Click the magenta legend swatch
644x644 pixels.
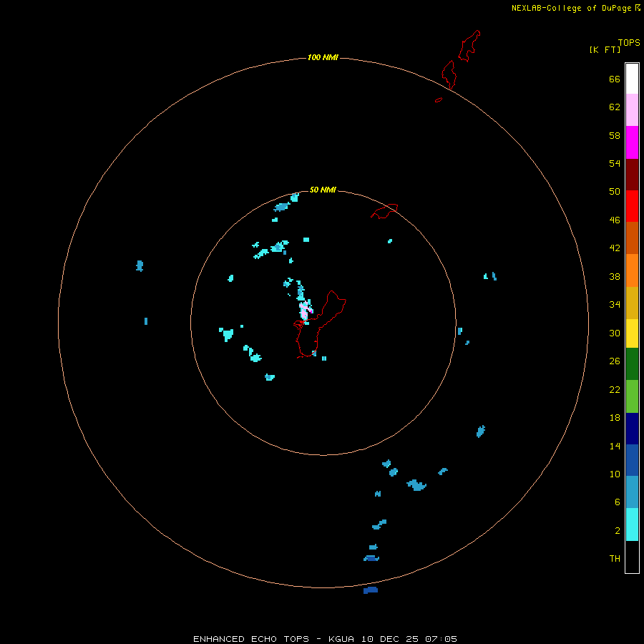(x=632, y=142)
